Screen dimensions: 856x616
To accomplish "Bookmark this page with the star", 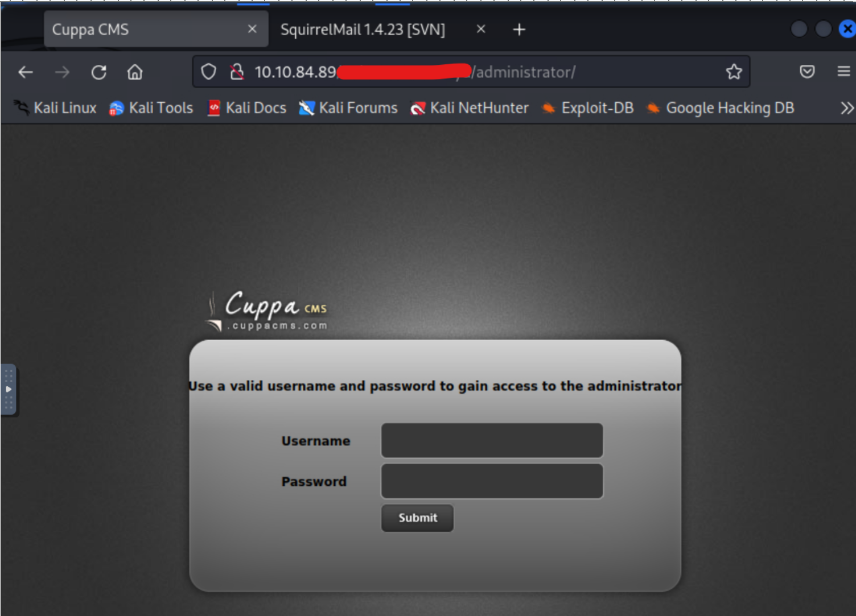I will [734, 72].
